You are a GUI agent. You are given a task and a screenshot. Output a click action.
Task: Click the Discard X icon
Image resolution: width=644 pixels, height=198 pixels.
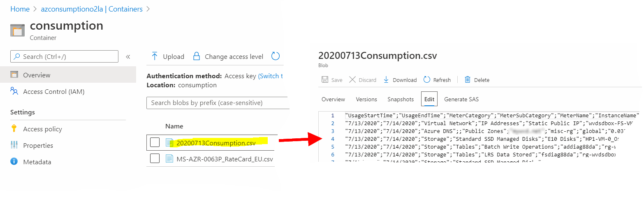click(x=352, y=80)
